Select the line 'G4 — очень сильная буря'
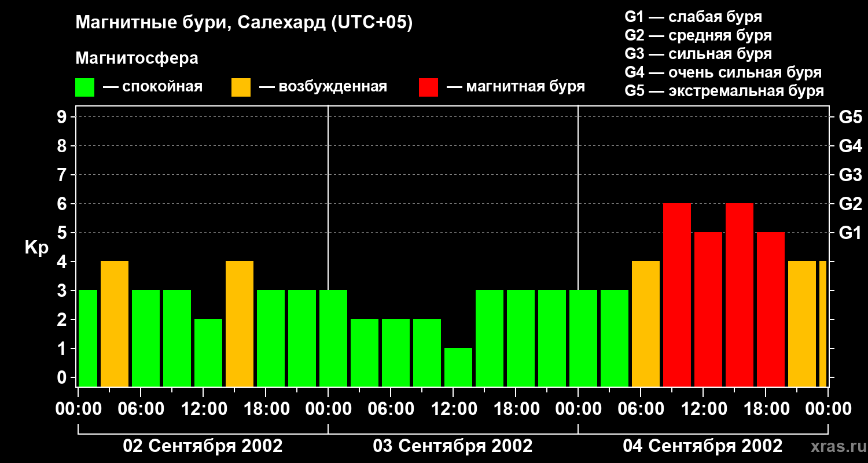The height and width of the screenshot is (463, 868). click(723, 72)
